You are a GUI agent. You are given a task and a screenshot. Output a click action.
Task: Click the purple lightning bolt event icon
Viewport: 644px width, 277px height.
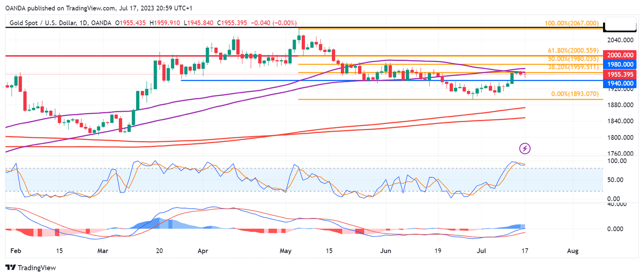525,148
